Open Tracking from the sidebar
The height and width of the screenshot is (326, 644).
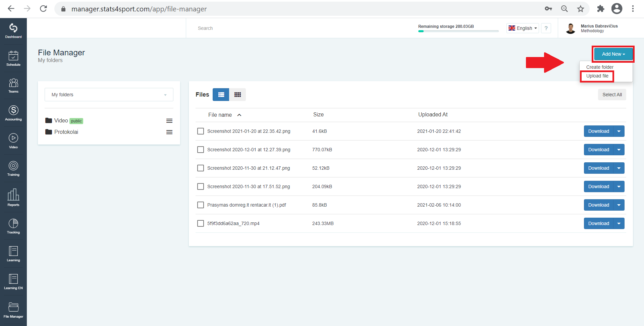[13, 226]
